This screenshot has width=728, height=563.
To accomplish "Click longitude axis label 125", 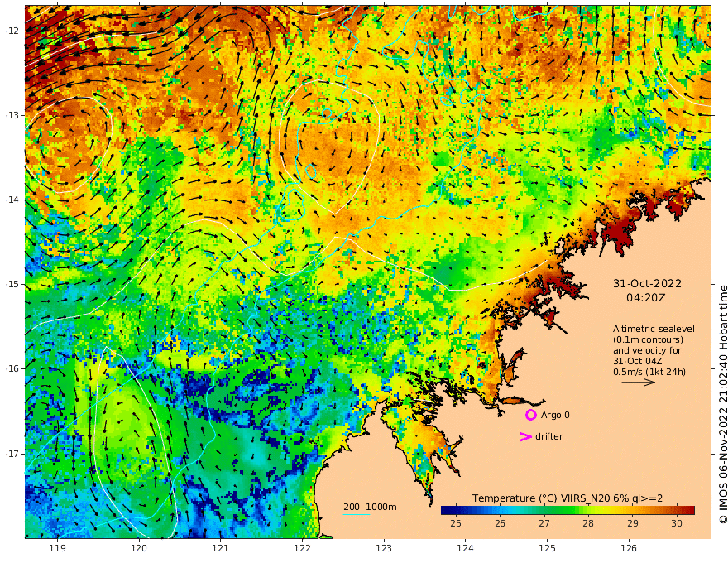I will [547, 548].
